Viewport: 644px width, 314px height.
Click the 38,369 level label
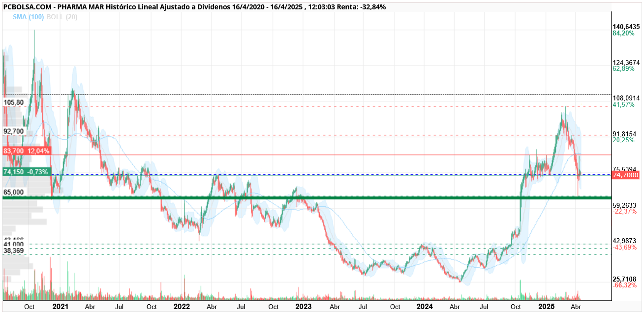[13, 251]
